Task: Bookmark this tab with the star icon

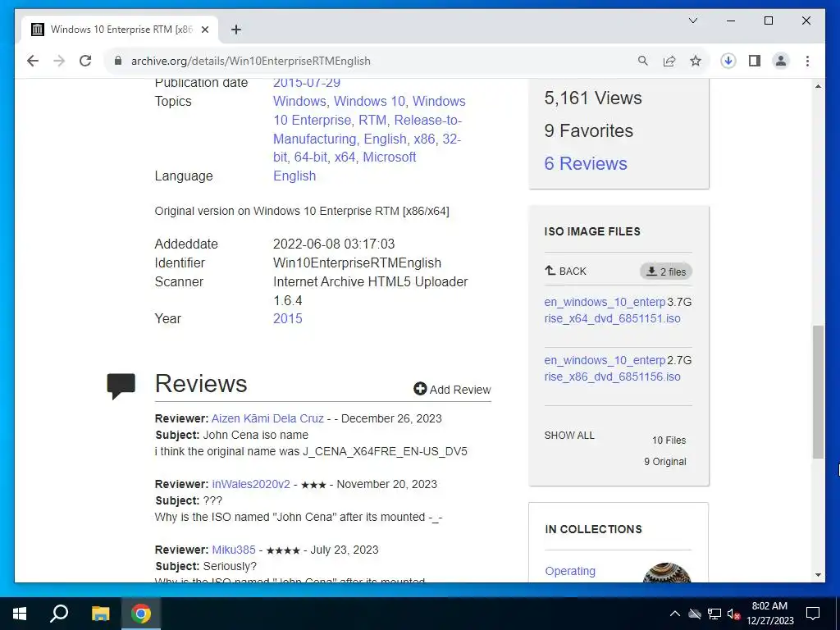Action: 696,61
